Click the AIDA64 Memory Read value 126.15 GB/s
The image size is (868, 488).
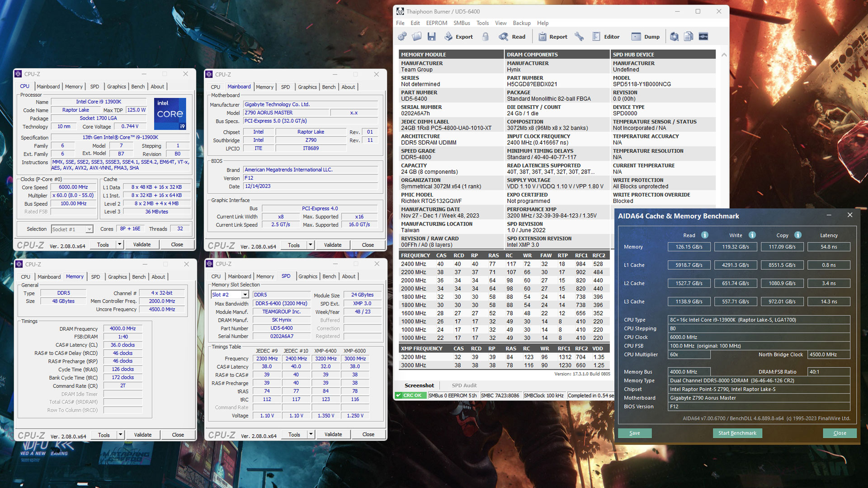point(689,247)
